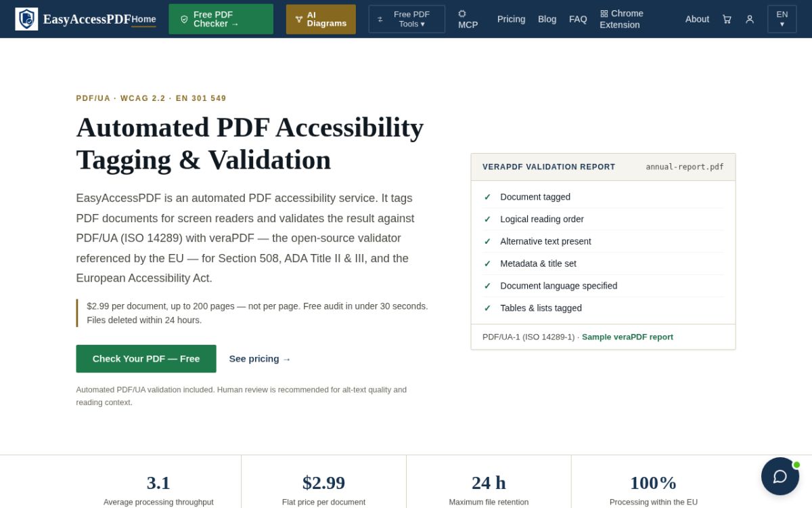Click the Free PDF Tools swap icon
The height and width of the screenshot is (508, 812).
point(380,20)
